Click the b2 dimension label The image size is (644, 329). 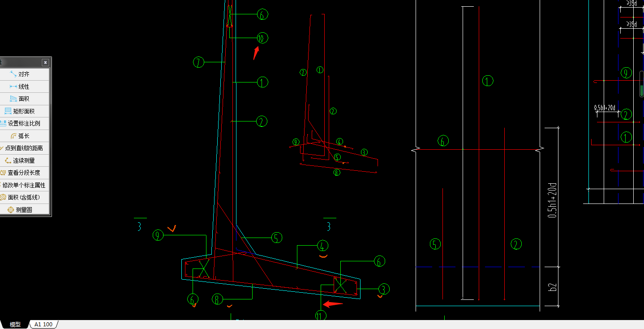click(554, 286)
